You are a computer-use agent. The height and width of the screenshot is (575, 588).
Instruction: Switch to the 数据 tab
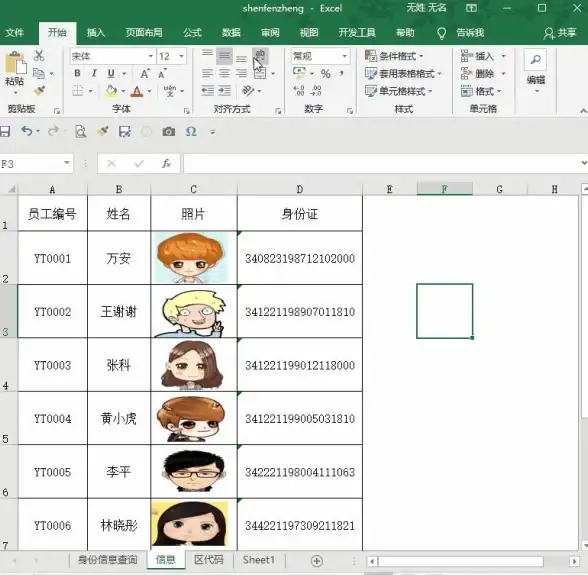pos(231,33)
